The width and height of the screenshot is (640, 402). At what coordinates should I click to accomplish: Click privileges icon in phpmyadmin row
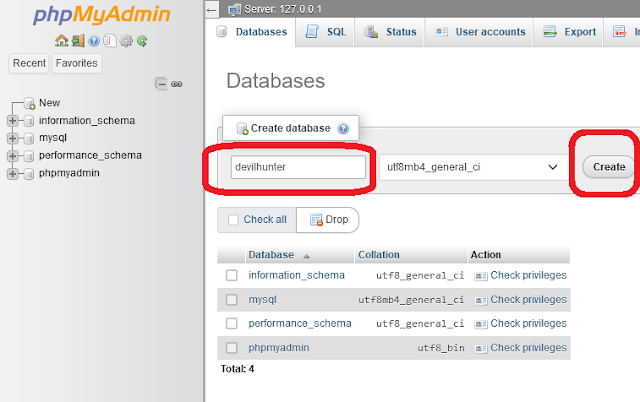[481, 349]
